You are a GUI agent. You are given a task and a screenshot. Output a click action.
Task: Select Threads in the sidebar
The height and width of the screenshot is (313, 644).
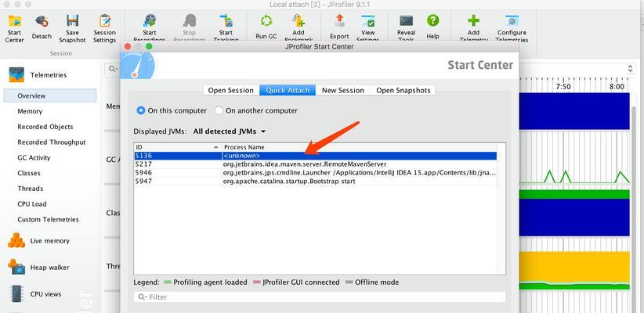30,189
